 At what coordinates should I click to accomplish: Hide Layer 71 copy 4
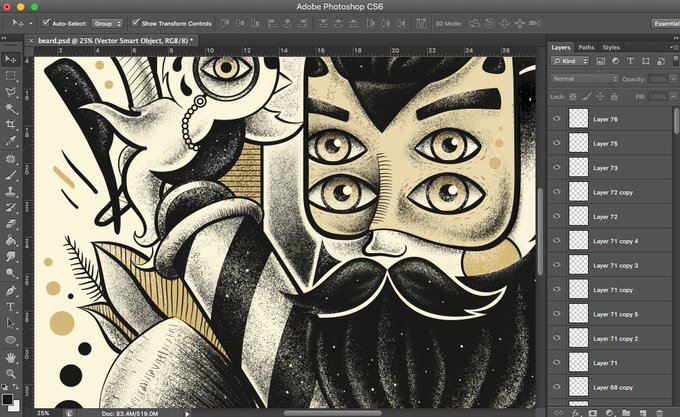(x=557, y=240)
